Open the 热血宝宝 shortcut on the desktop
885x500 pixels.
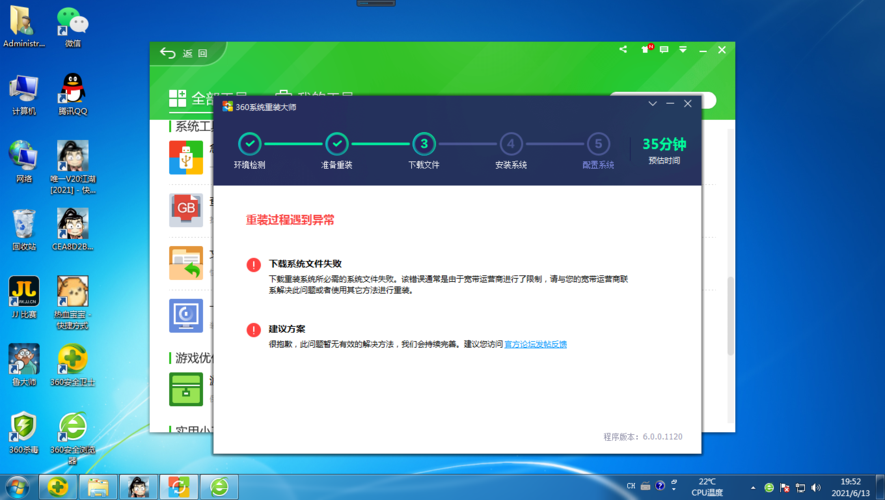pos(73,303)
